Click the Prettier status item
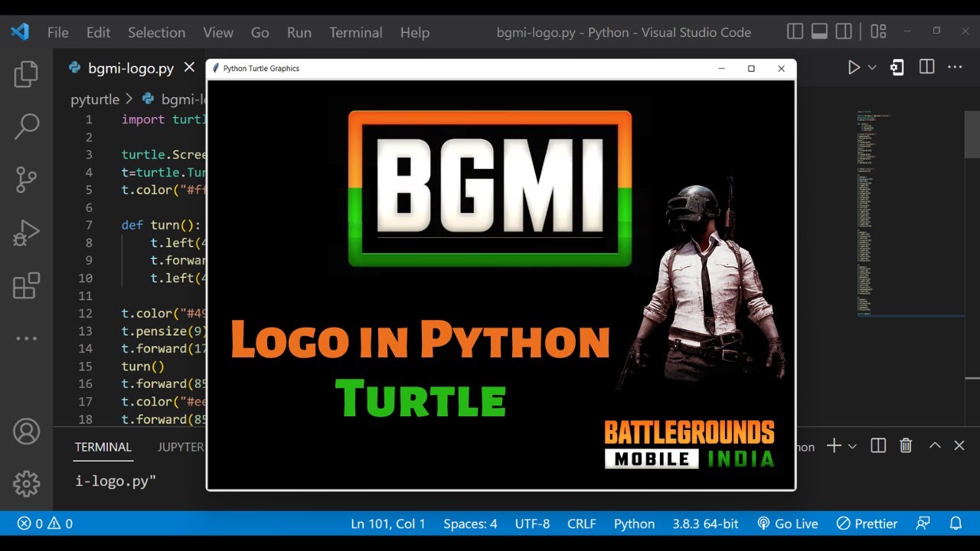The image size is (980, 551). [x=867, y=523]
